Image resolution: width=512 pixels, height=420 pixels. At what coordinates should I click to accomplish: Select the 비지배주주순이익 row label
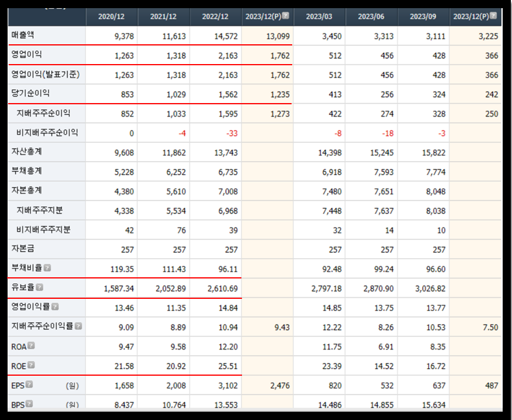click(47, 132)
